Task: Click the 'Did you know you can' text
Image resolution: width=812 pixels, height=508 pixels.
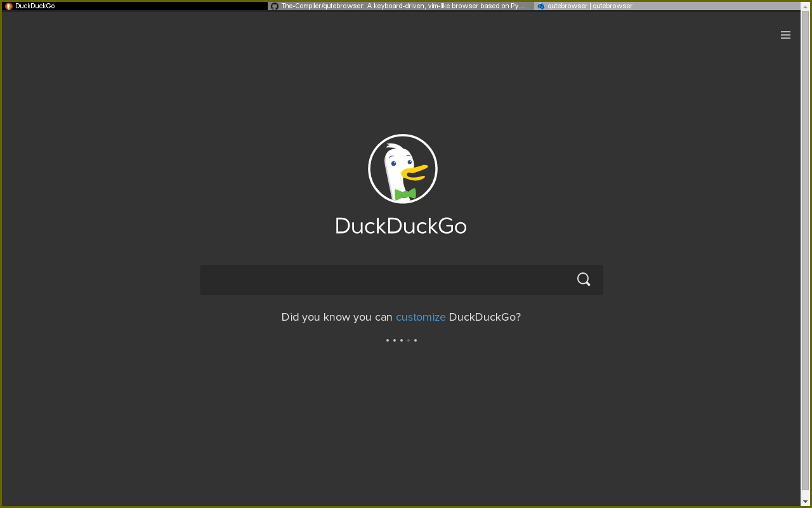Action: [x=337, y=317]
